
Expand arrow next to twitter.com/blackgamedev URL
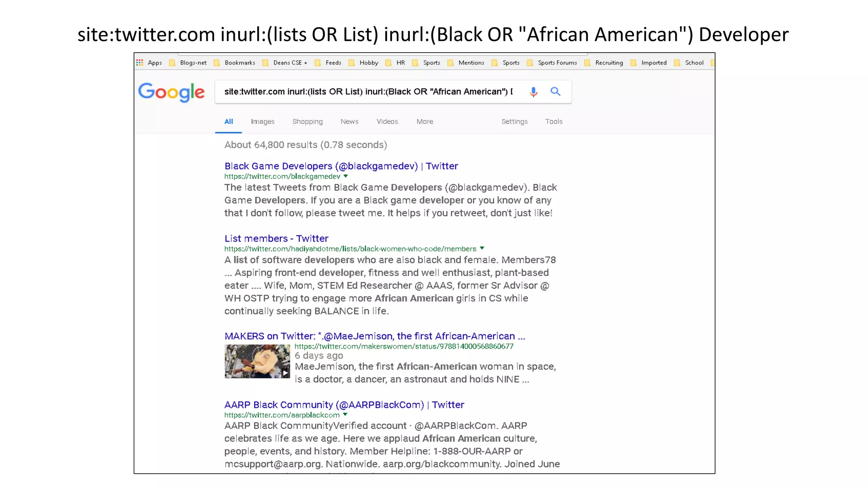pos(345,176)
